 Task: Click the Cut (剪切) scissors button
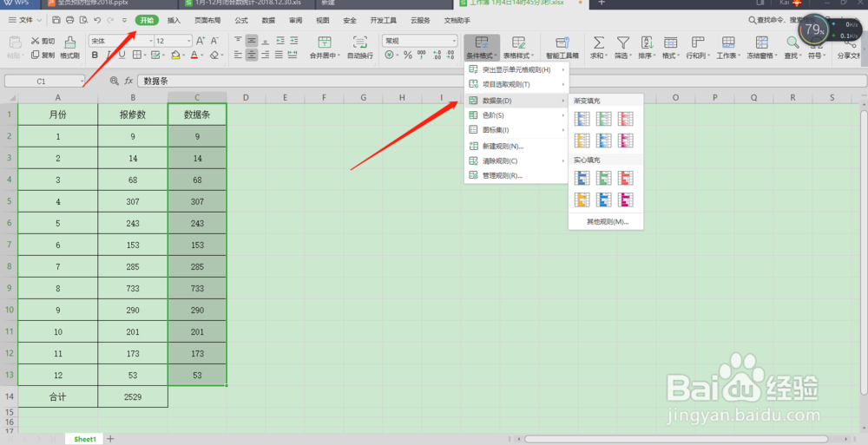43,41
